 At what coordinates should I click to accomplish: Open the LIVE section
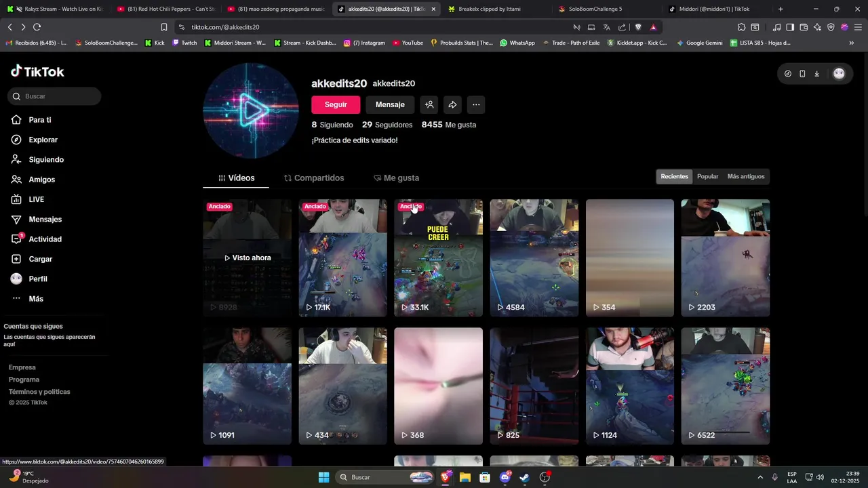[28, 199]
